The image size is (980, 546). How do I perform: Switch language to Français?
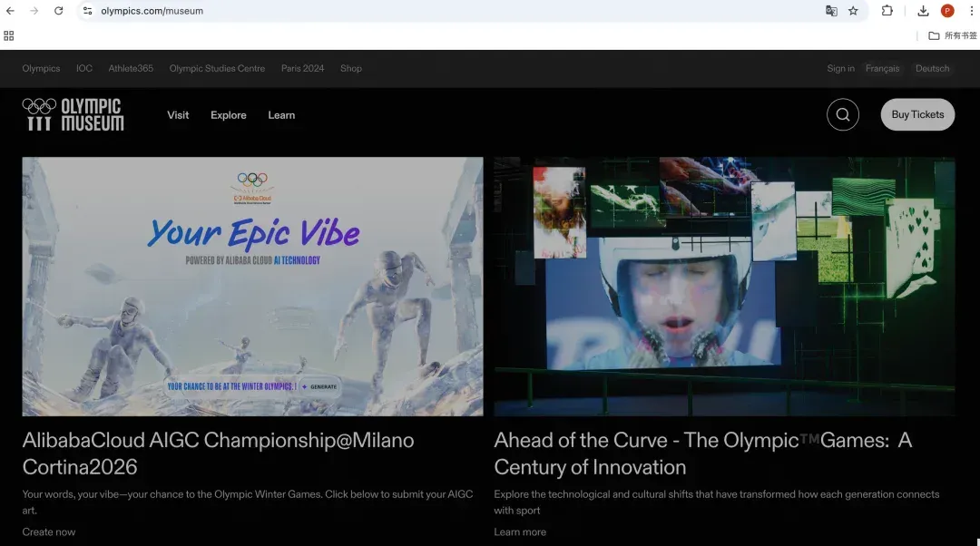[x=883, y=68]
